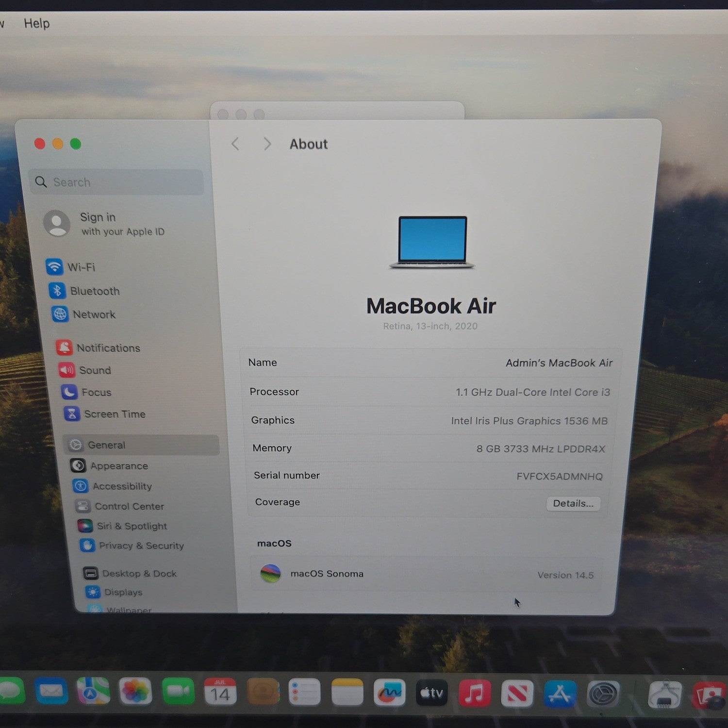
Task: Select the serial number "FVFCX5ADMNHQ"
Action: [x=560, y=476]
